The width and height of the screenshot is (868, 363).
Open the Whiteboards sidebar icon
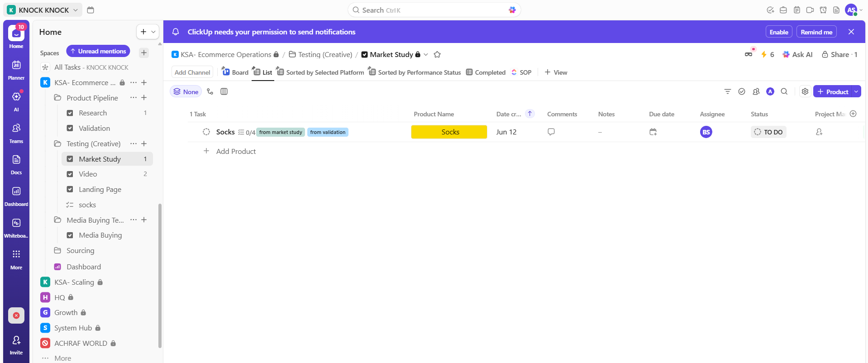point(16,227)
